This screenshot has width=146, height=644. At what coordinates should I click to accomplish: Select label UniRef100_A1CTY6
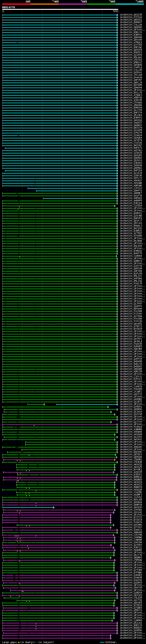point(131,600)
